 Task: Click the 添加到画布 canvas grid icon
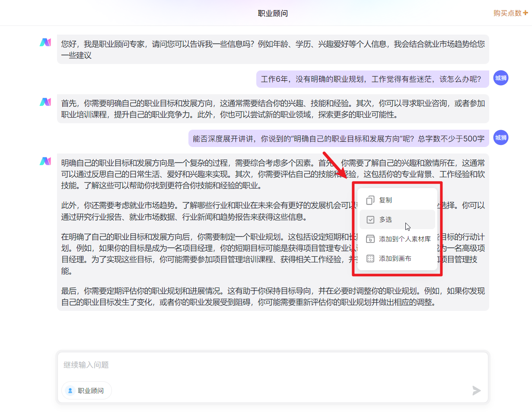coord(370,258)
